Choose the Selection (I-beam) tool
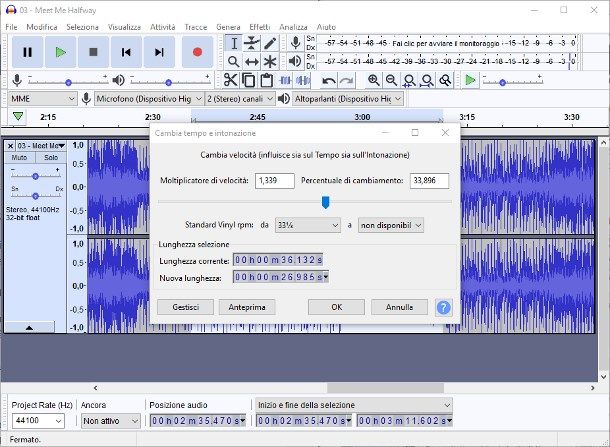The width and height of the screenshot is (610, 447). coord(234,43)
